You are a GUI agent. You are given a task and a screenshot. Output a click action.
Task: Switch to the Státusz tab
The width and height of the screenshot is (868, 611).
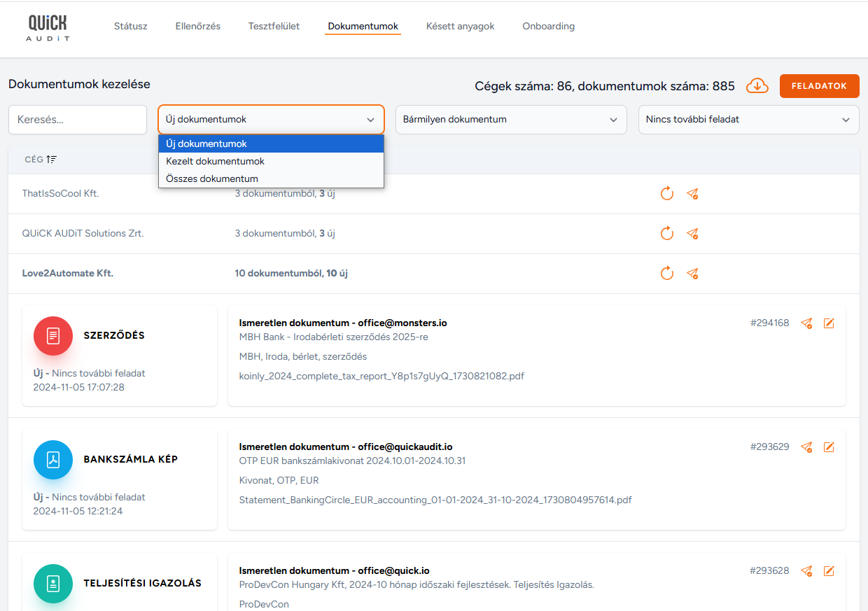click(131, 27)
